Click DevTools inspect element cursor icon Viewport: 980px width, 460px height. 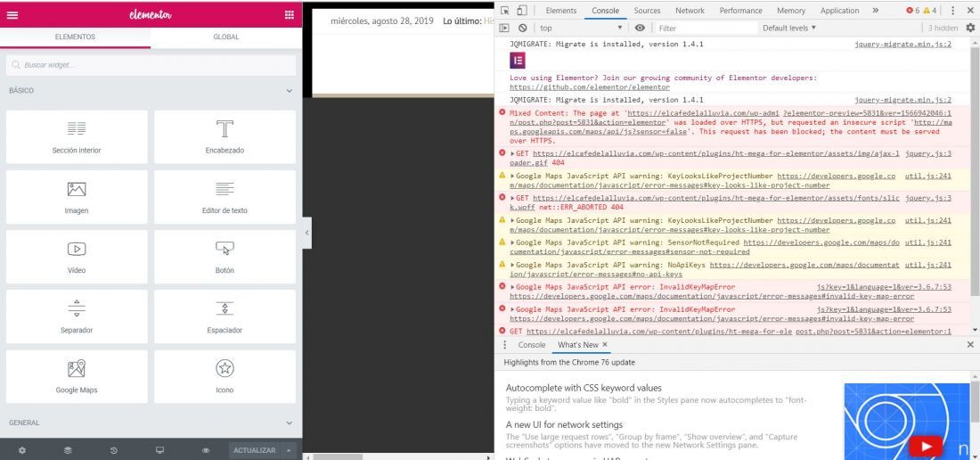[x=505, y=11]
